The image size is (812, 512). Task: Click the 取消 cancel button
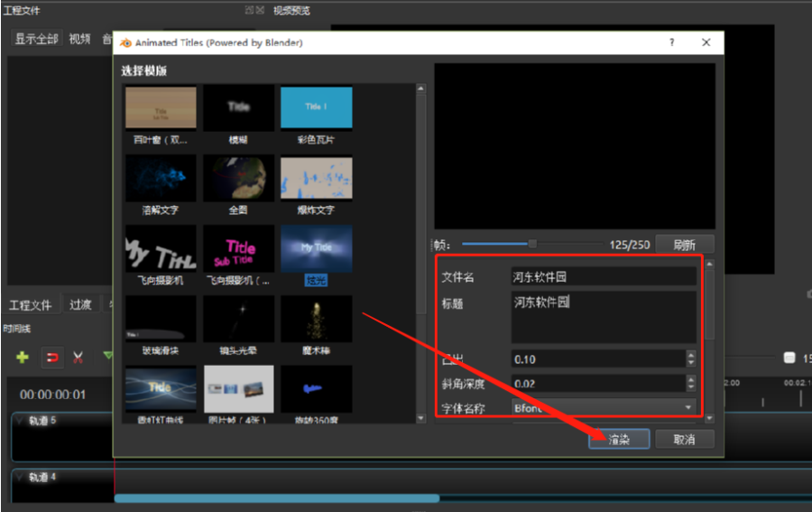(x=684, y=439)
